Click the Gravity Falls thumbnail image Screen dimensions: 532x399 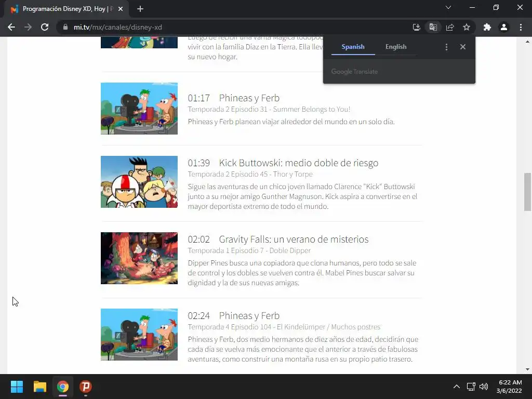[139, 258]
